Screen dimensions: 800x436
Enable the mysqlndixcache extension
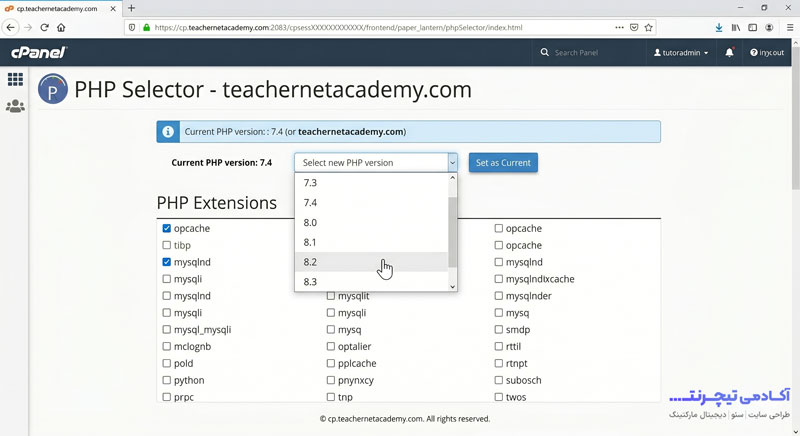point(498,279)
